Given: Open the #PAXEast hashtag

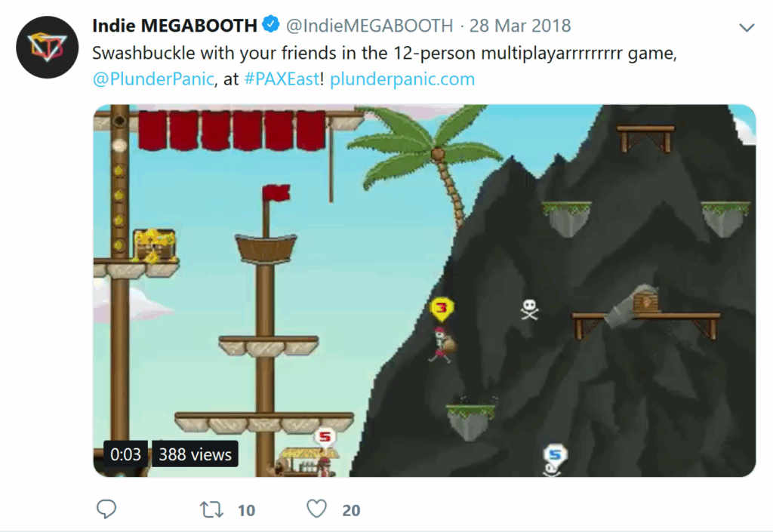Looking at the screenshot, I should 282,78.
